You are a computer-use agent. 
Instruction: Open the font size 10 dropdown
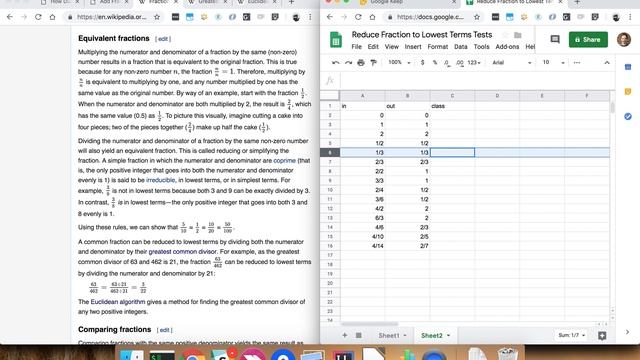(x=553, y=62)
